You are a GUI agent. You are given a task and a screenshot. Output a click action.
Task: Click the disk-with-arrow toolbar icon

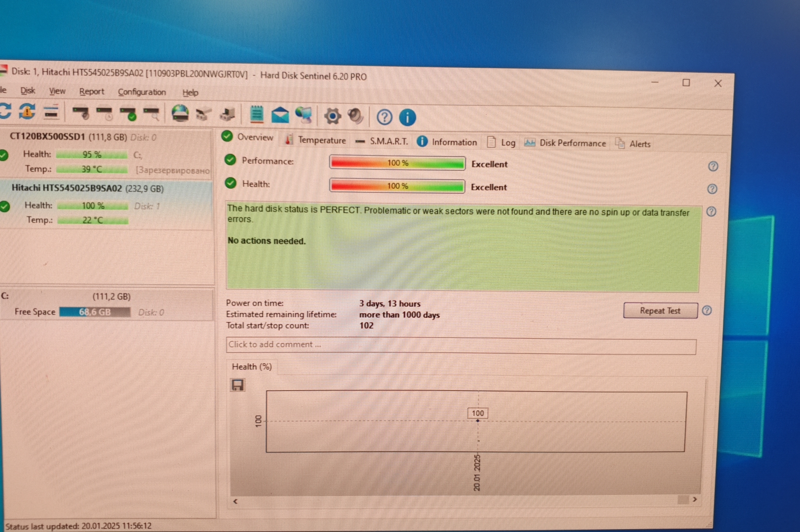[x=203, y=115]
